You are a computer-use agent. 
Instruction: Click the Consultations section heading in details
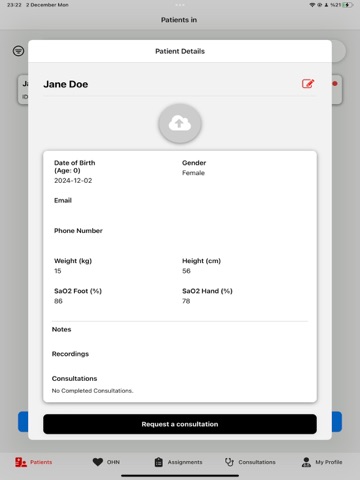click(x=74, y=379)
